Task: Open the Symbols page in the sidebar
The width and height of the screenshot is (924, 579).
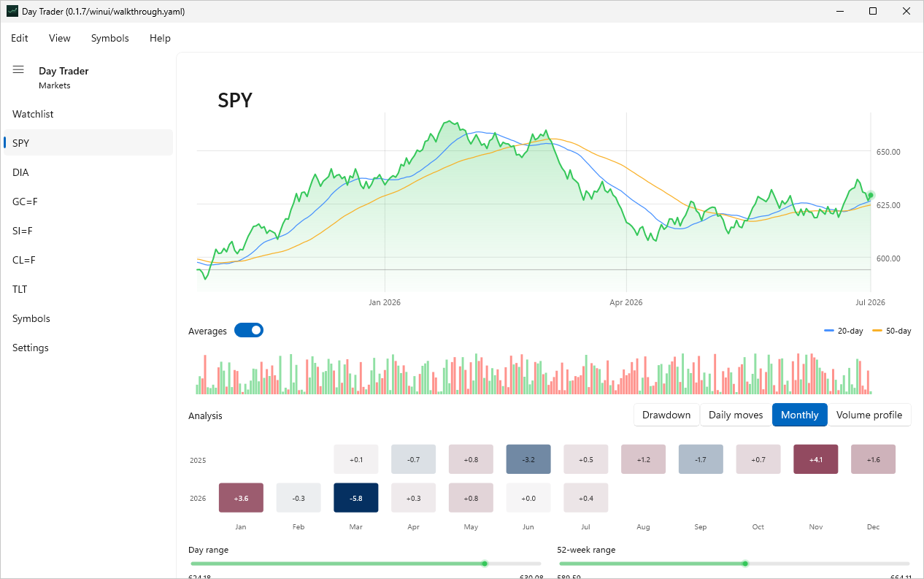Action: tap(88, 318)
